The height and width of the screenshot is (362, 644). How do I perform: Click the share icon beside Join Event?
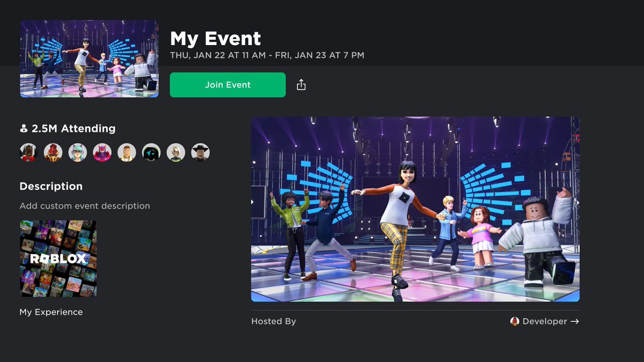[x=301, y=84]
